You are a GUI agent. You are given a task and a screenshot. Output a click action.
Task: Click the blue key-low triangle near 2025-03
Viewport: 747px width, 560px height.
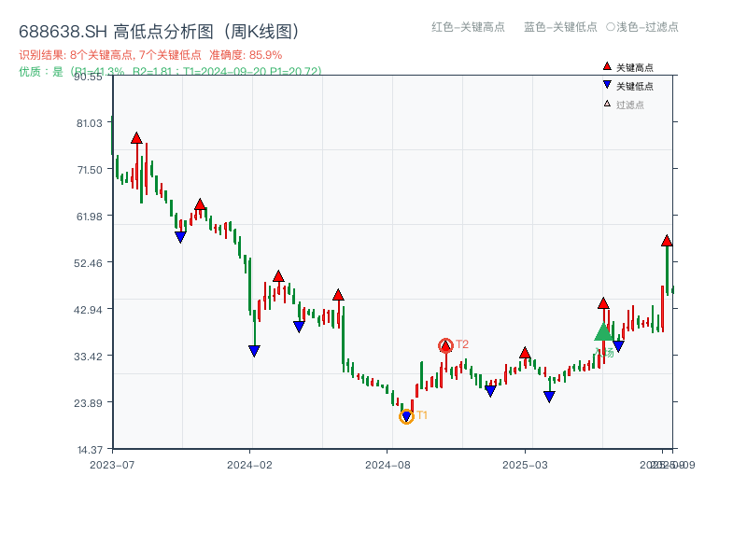pos(549,397)
